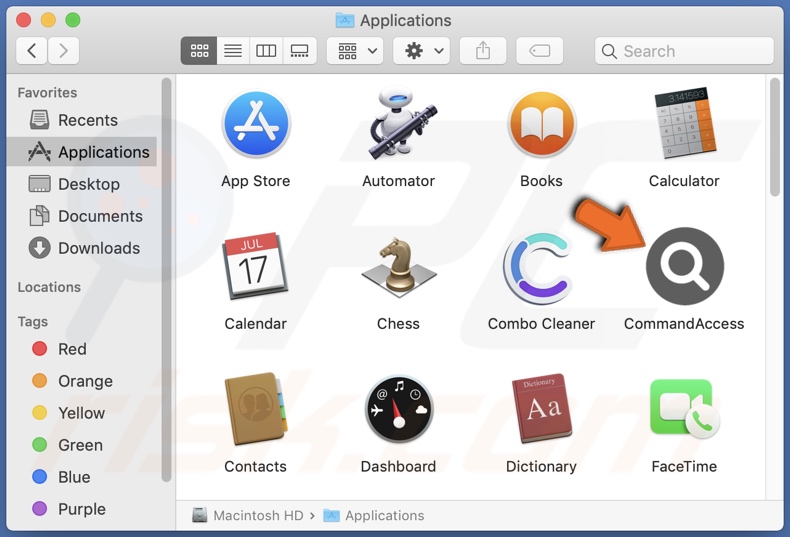The image size is (790, 537).
Task: Click the Locations section header
Action: [49, 287]
